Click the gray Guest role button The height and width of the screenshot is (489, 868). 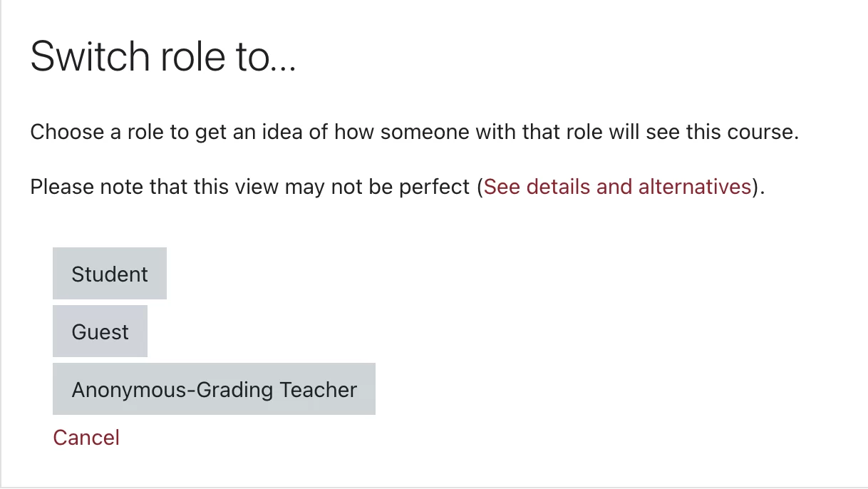pos(100,331)
